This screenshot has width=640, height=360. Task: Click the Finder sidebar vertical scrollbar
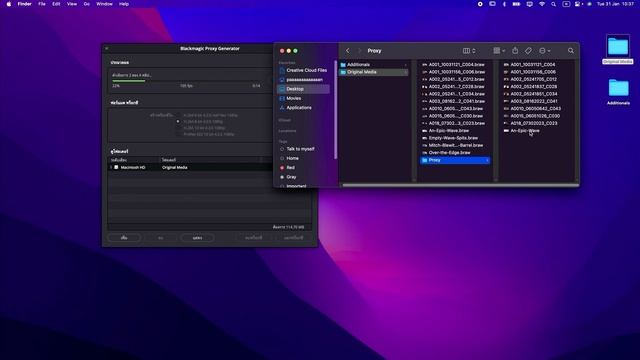pyautogui.click(x=336, y=110)
